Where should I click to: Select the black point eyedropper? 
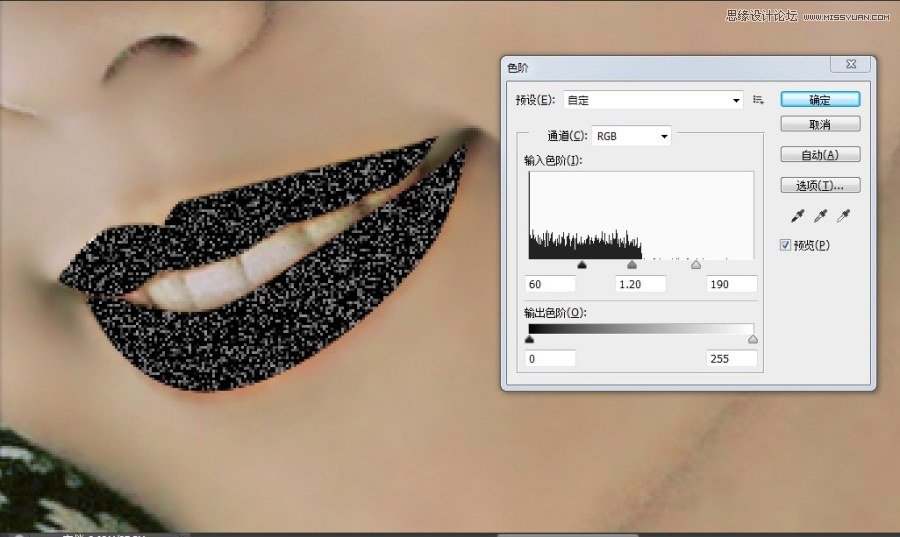pyautogui.click(x=798, y=215)
